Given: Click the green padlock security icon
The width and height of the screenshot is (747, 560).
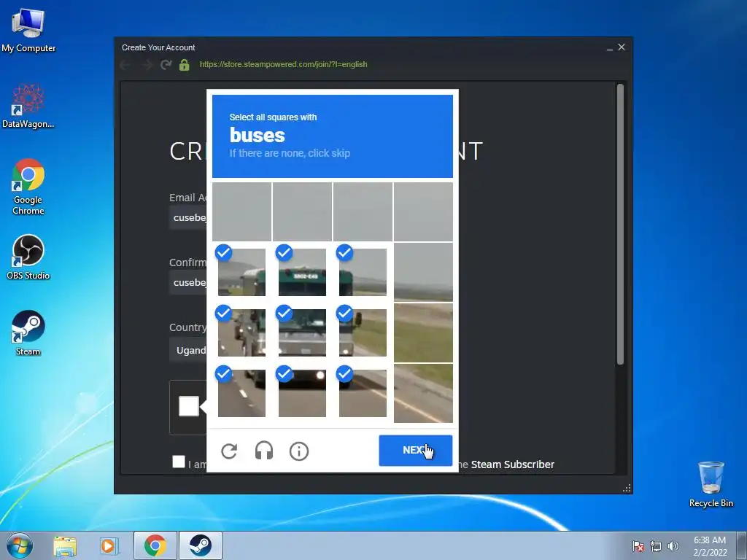Looking at the screenshot, I should 185,65.
